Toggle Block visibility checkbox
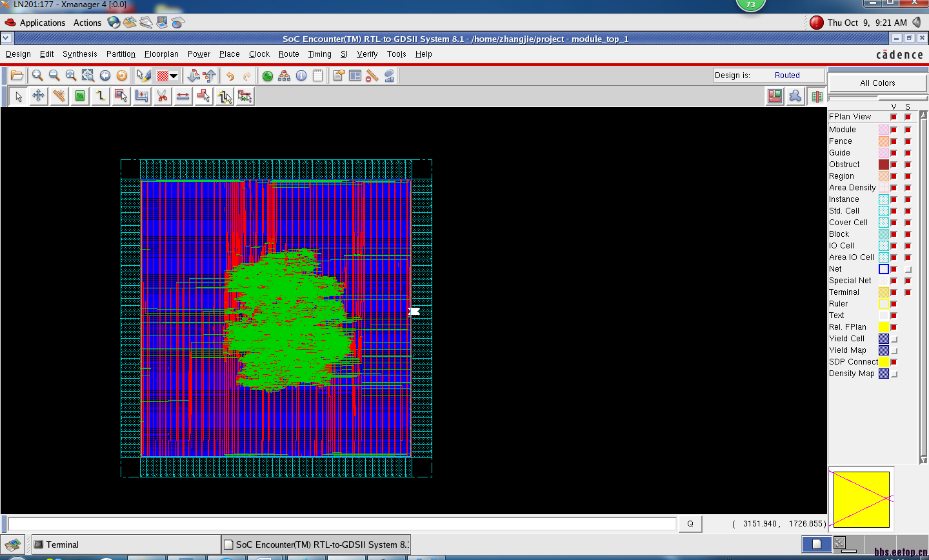This screenshot has width=929, height=560. 894,234
